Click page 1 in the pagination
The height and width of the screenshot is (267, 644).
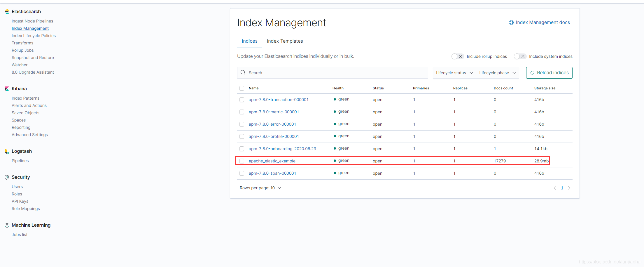562,188
